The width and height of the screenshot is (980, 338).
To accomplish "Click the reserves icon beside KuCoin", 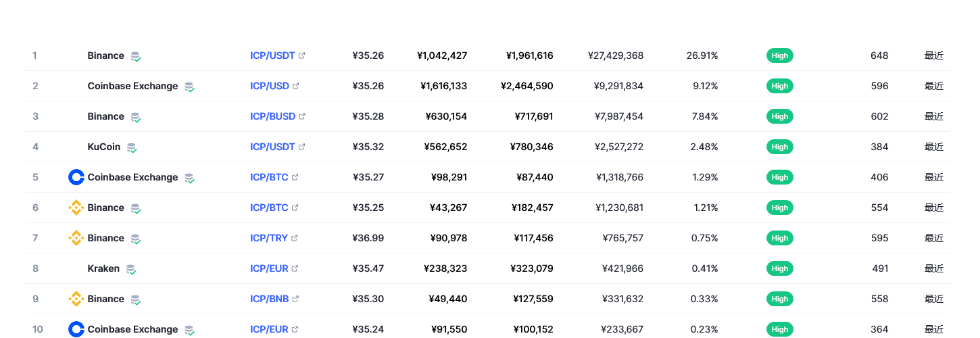I will [x=132, y=147].
